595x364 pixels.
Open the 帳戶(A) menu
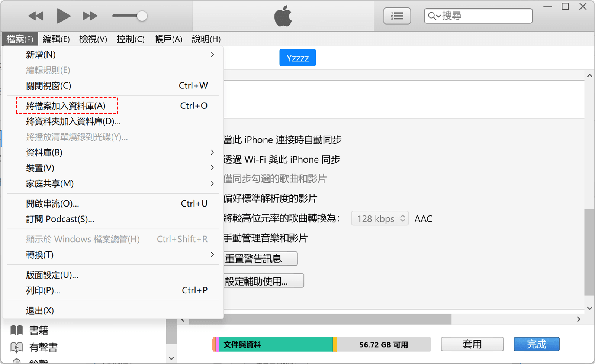168,39
